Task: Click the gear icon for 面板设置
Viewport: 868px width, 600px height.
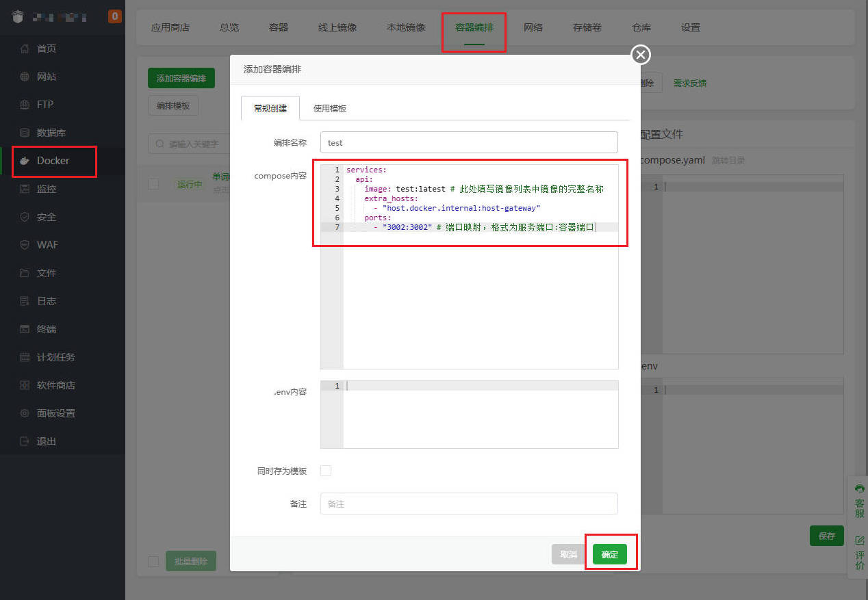Action: pyautogui.click(x=25, y=413)
